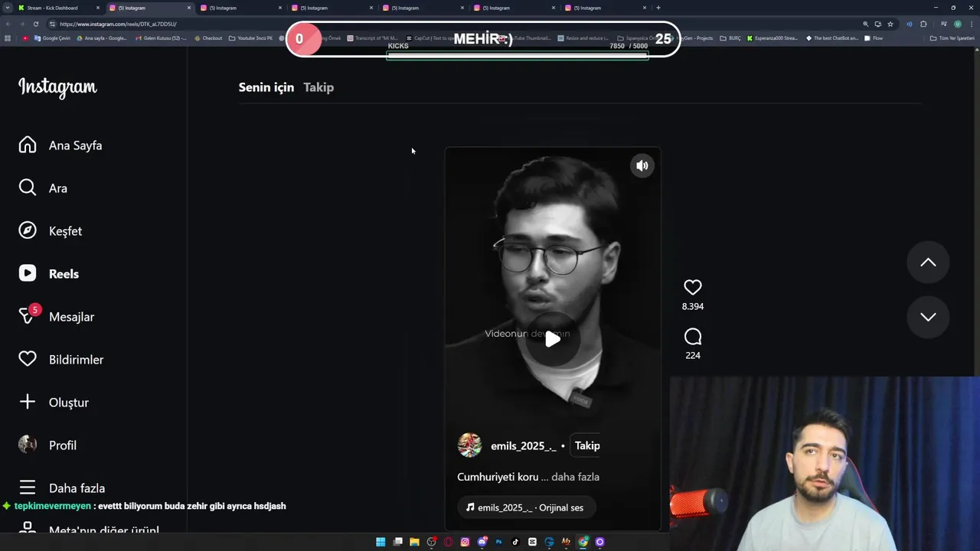Open Discord from the taskbar
The height and width of the screenshot is (551, 980).
[x=482, y=542]
